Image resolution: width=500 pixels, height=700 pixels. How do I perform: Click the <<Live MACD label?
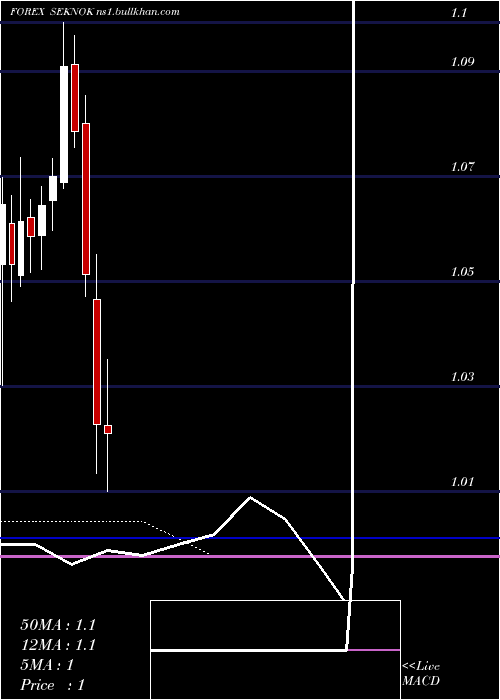[421, 674]
